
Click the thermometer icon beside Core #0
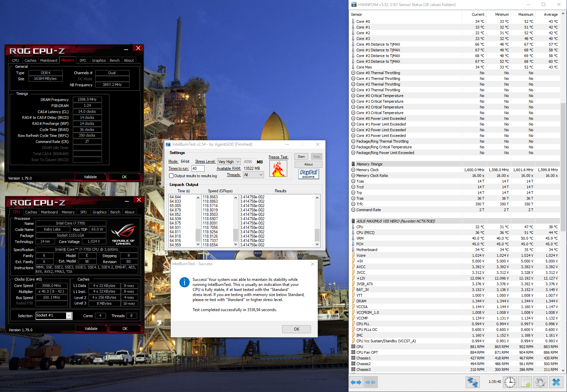pos(353,21)
